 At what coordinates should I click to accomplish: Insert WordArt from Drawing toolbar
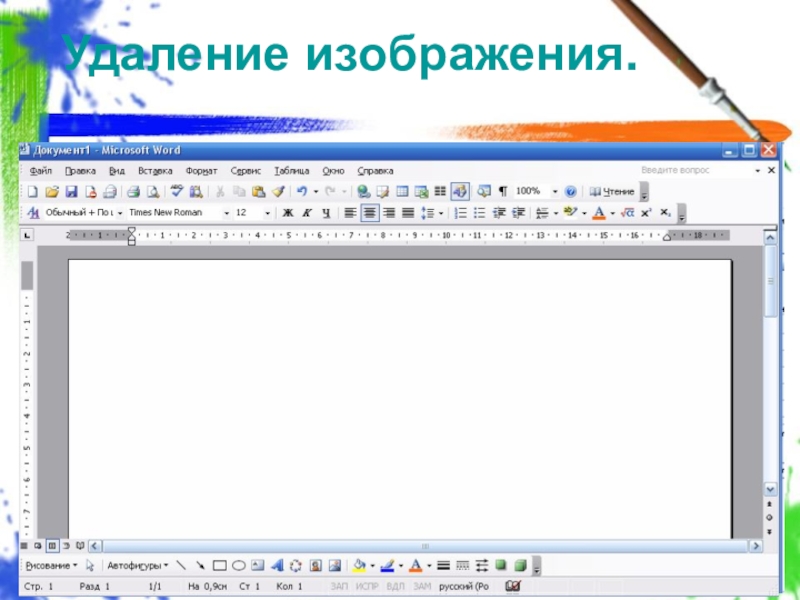coord(277,565)
